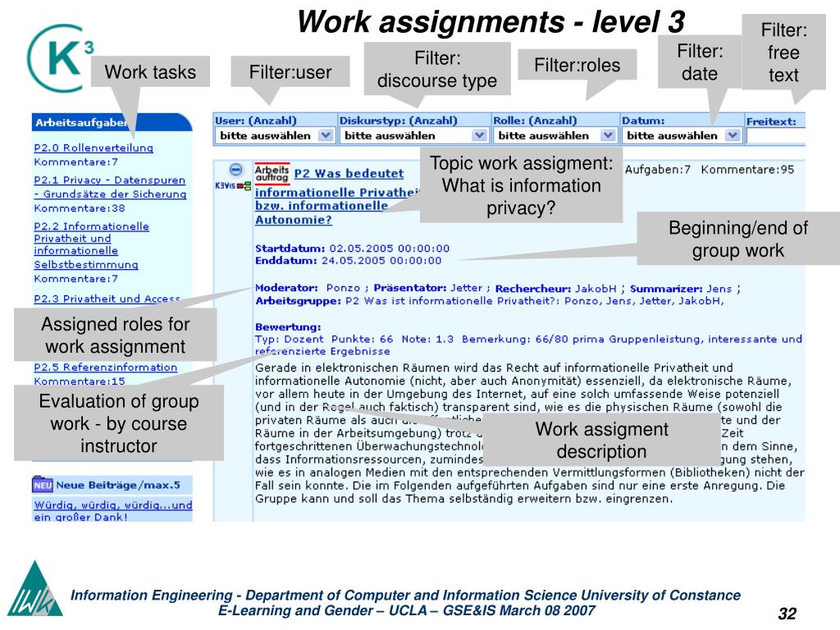Click 'Rechercheur: JakobH' text

coord(555,288)
